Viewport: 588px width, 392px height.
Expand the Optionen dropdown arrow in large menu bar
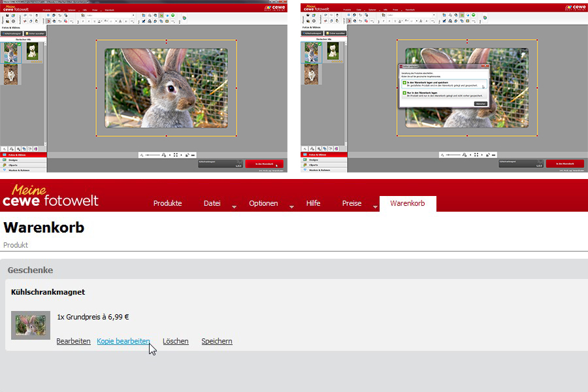pos(291,206)
